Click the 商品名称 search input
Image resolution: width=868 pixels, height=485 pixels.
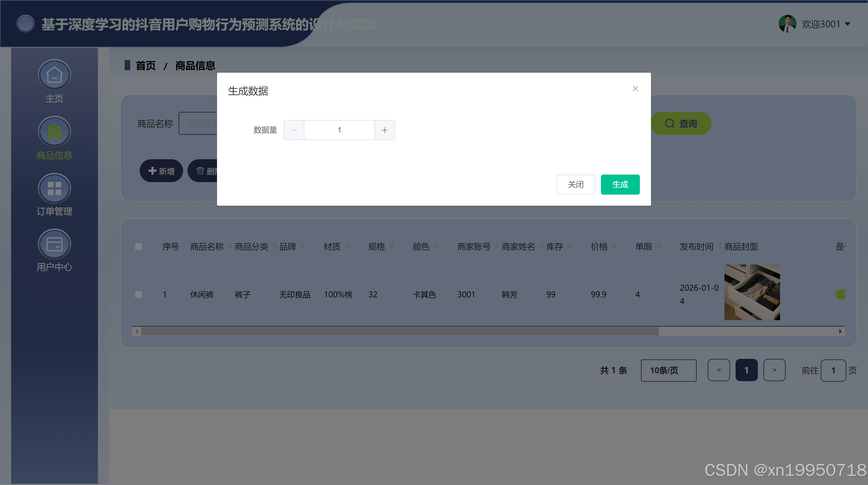click(198, 123)
